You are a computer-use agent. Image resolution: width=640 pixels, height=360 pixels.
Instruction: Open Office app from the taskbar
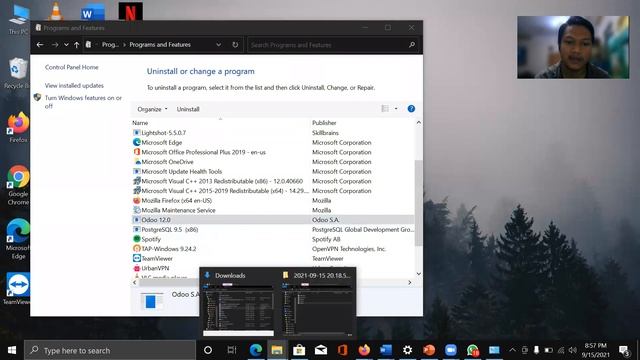tap(342, 350)
